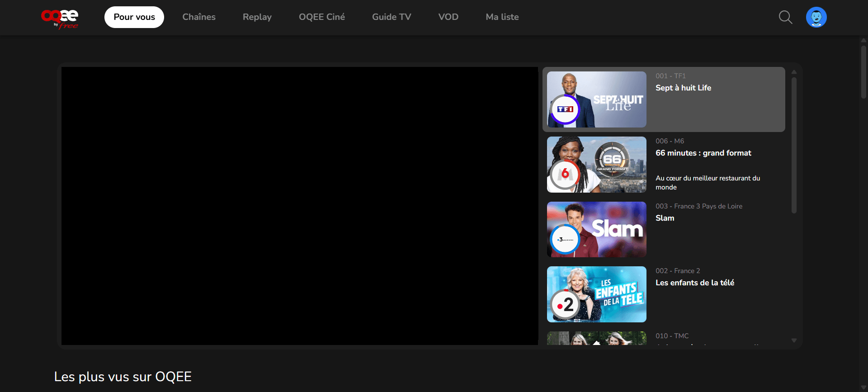Select the Sept à huit Life title

683,88
